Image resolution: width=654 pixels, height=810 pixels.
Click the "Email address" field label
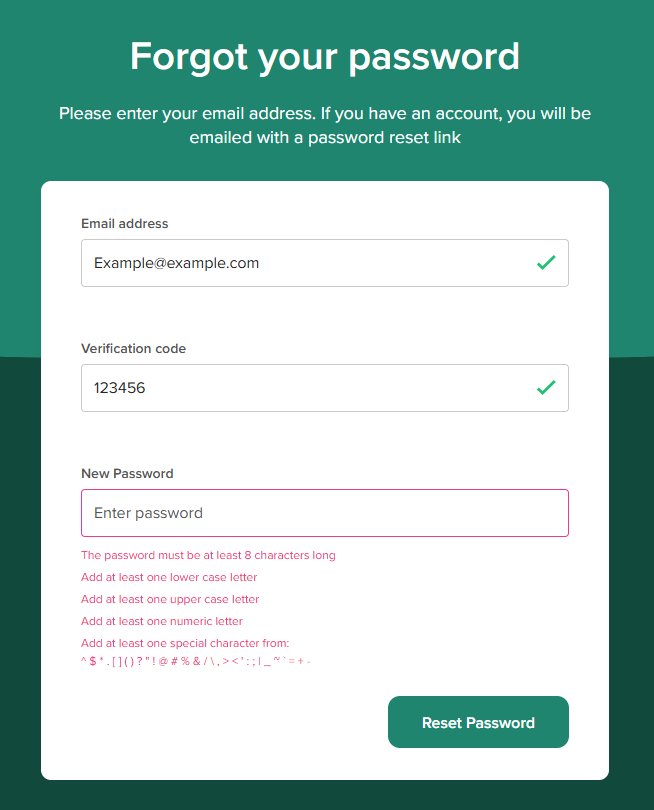pos(125,224)
